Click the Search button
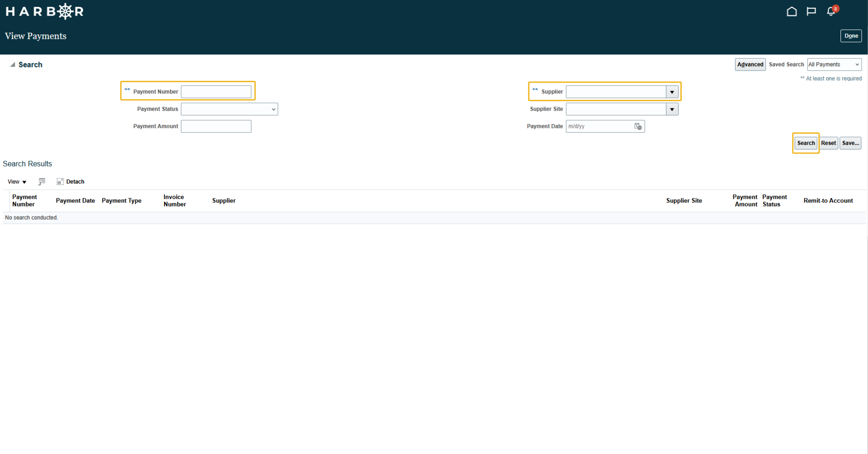This screenshot has width=868, height=454. [806, 143]
